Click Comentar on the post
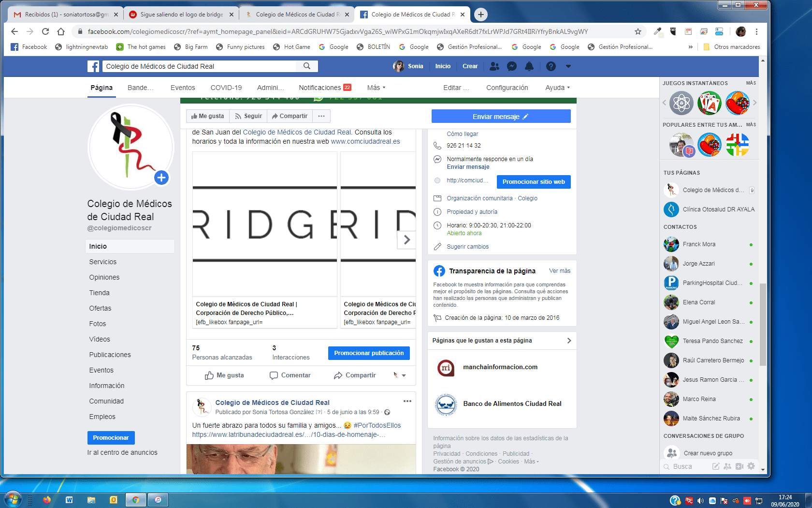The height and width of the screenshot is (508, 812). click(290, 375)
